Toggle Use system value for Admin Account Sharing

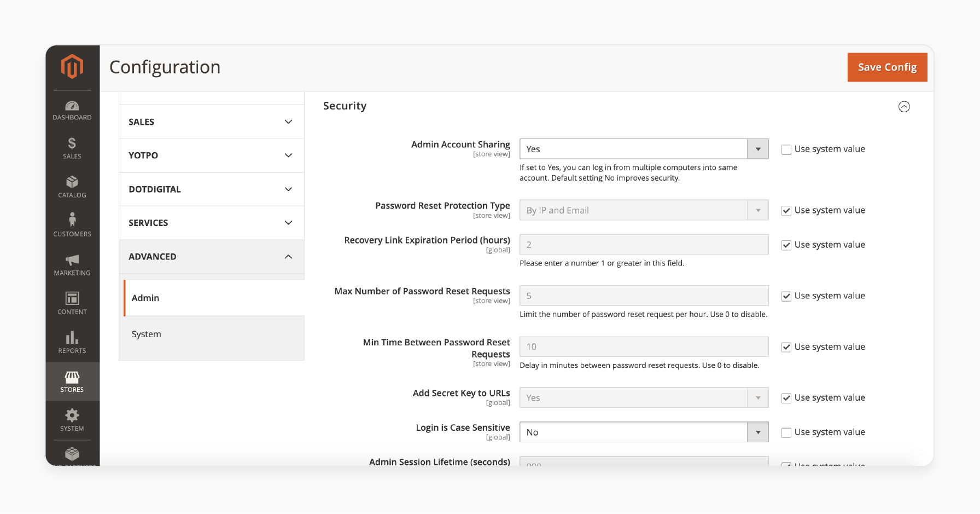(786, 149)
